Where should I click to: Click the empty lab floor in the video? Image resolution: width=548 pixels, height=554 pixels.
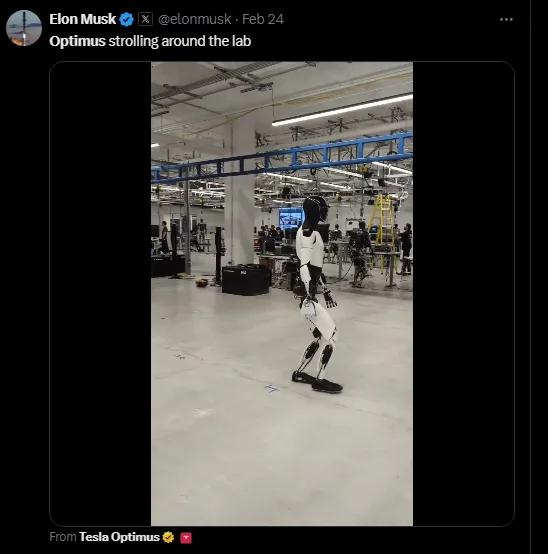pyautogui.click(x=282, y=459)
